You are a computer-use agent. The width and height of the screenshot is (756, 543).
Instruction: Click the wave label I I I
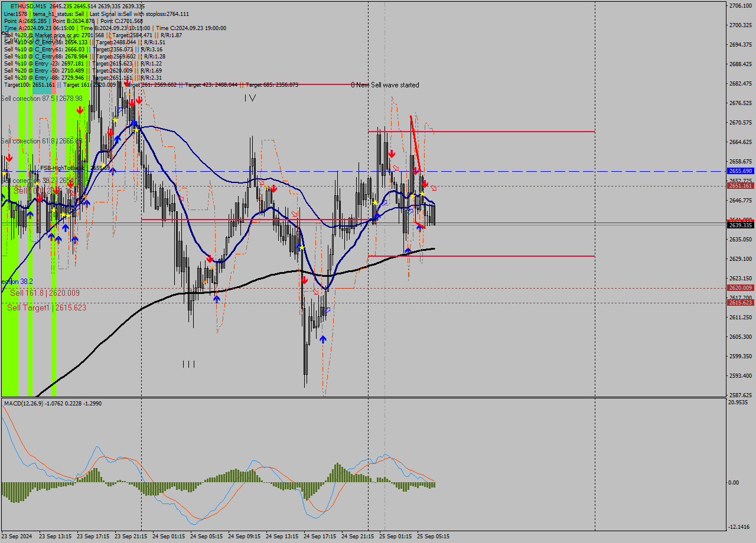click(189, 364)
